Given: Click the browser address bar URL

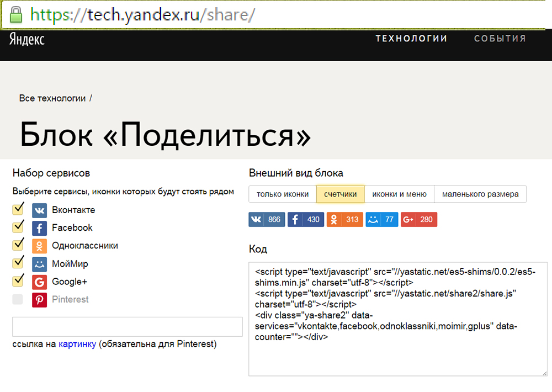Looking at the screenshot, I should [142, 15].
